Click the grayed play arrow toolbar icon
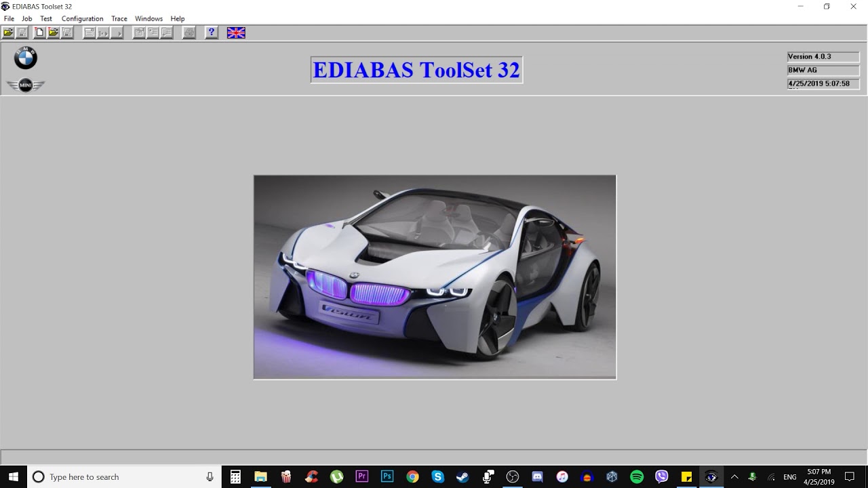Screen dimensions: 868x488 click(x=117, y=33)
